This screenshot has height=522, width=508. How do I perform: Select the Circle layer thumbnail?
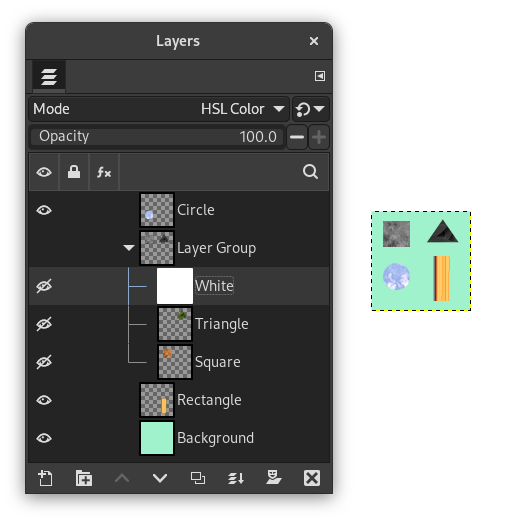click(157, 210)
